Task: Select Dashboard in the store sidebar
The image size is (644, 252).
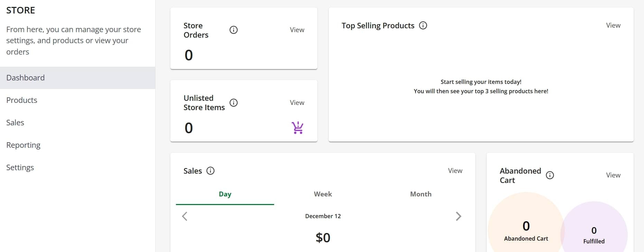Action: click(26, 78)
